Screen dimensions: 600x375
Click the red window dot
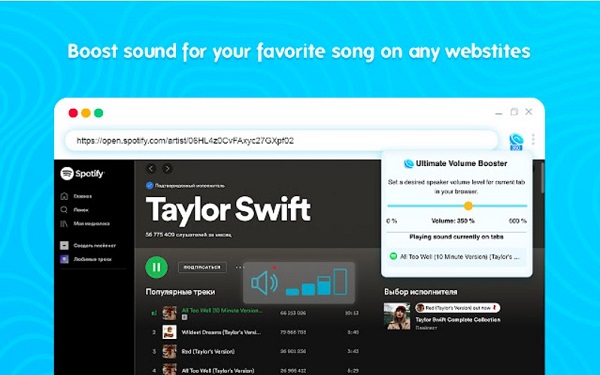73,113
